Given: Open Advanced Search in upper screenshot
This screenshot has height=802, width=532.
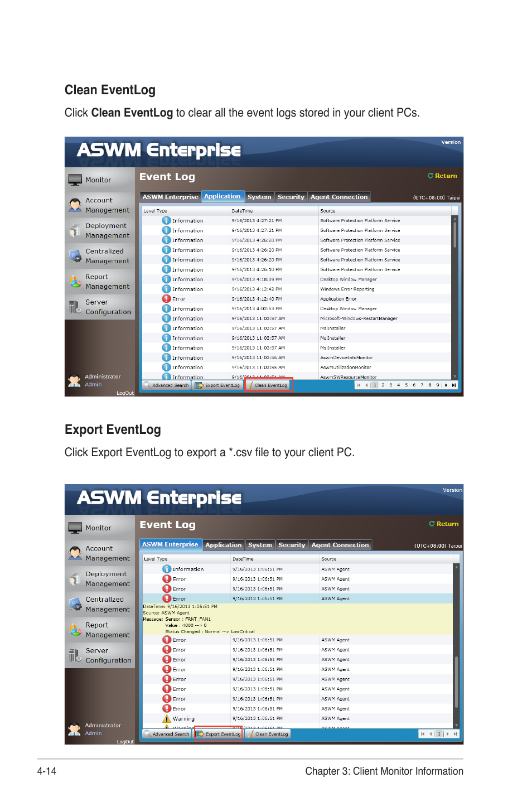Looking at the screenshot, I should 166,385.
